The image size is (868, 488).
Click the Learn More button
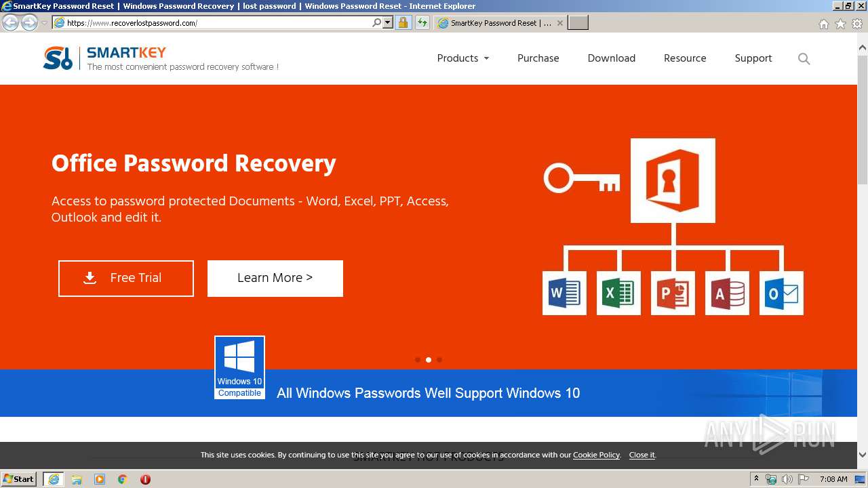(x=275, y=279)
